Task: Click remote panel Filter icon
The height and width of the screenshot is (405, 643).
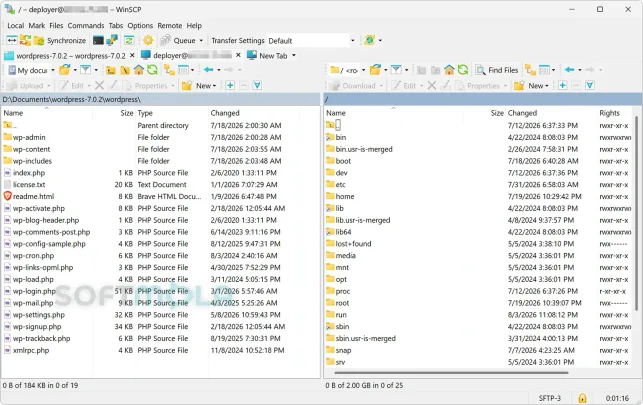Action: point(396,70)
